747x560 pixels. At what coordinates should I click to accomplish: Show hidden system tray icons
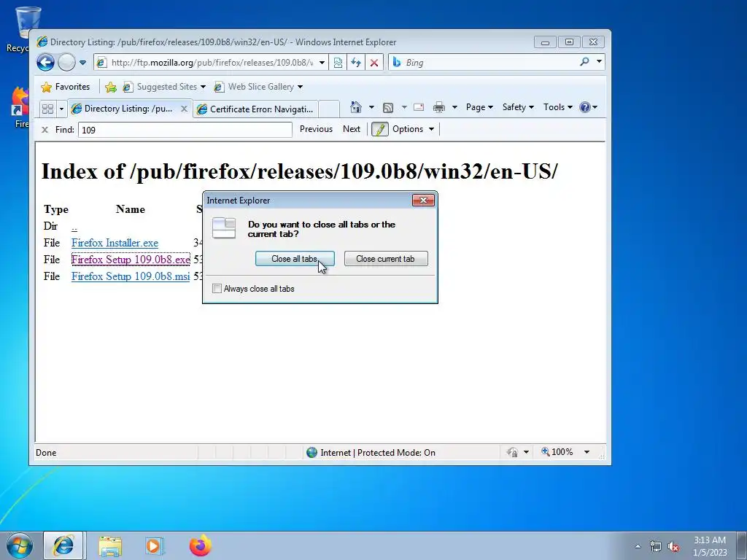pos(638,546)
